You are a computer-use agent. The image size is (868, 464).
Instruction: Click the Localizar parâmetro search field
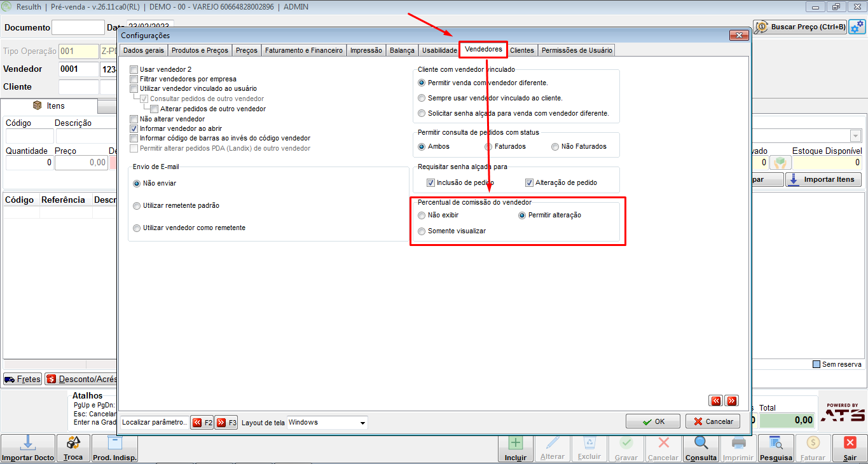[x=155, y=423]
